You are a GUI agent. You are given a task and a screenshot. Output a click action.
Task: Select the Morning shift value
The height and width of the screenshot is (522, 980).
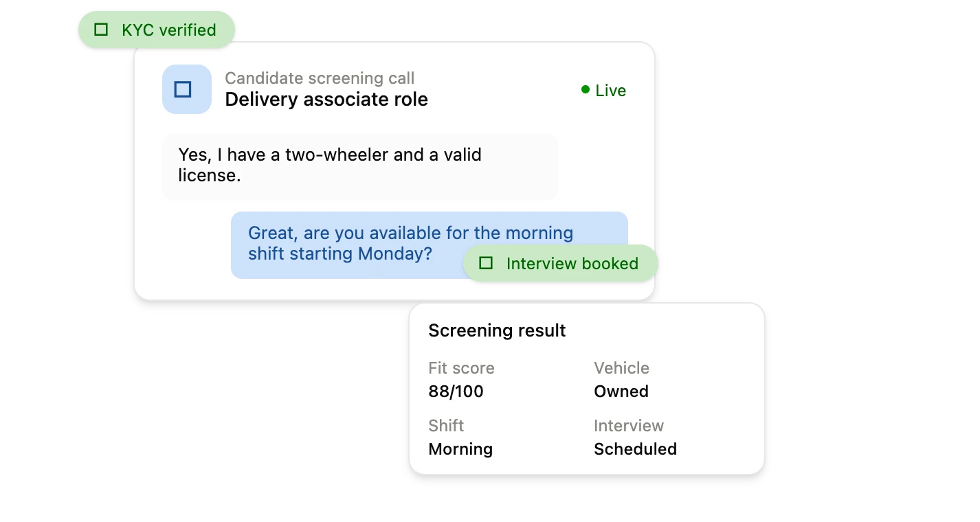pos(460,449)
